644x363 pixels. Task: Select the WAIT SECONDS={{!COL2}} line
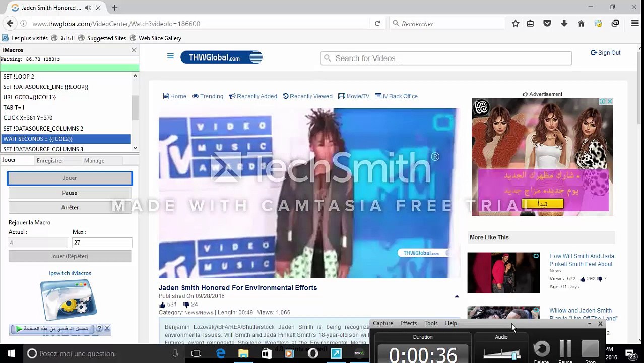(66, 139)
